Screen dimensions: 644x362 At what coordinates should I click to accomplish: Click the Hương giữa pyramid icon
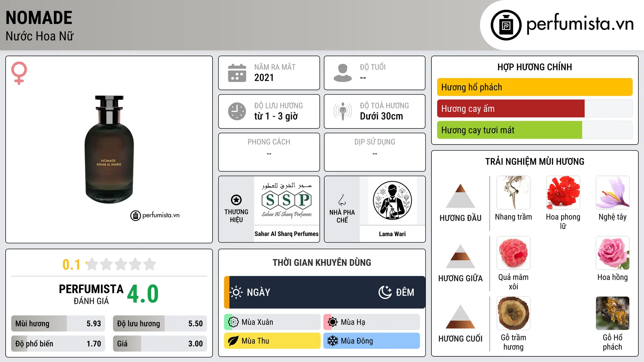461,256
